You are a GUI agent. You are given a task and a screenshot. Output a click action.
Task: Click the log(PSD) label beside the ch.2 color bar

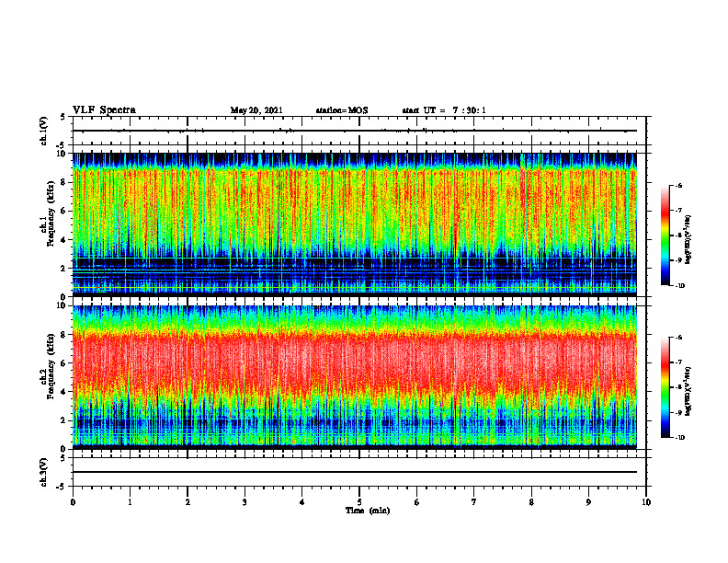[688, 390]
